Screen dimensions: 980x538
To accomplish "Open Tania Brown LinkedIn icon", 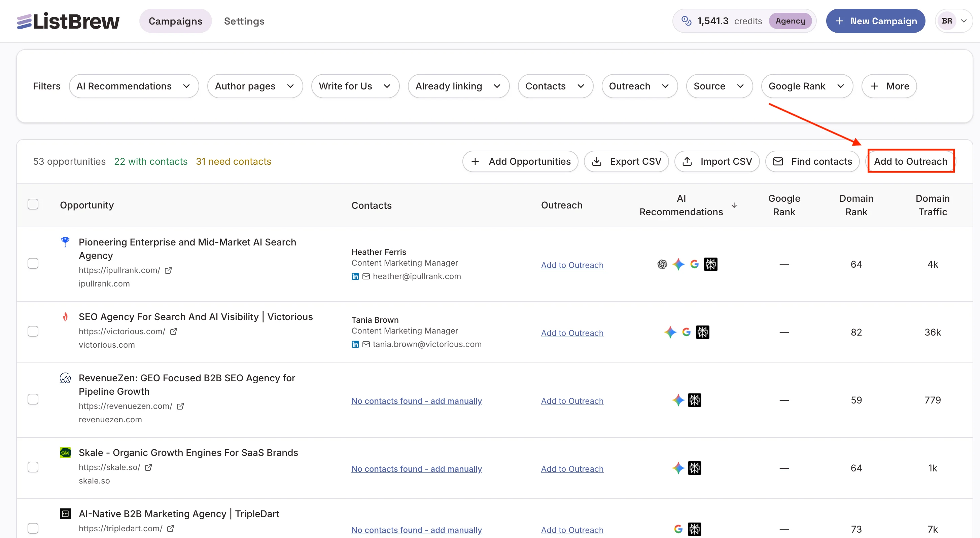I will click(x=355, y=344).
